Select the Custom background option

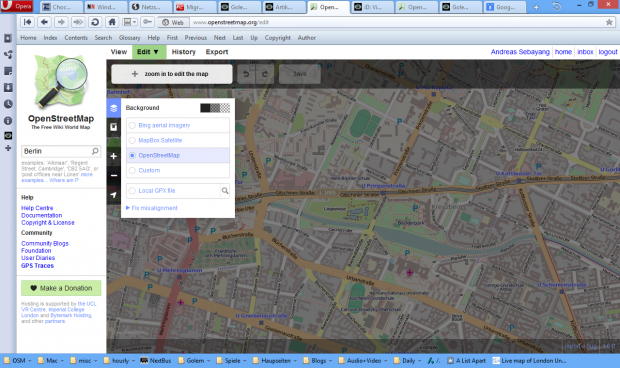coord(178,170)
